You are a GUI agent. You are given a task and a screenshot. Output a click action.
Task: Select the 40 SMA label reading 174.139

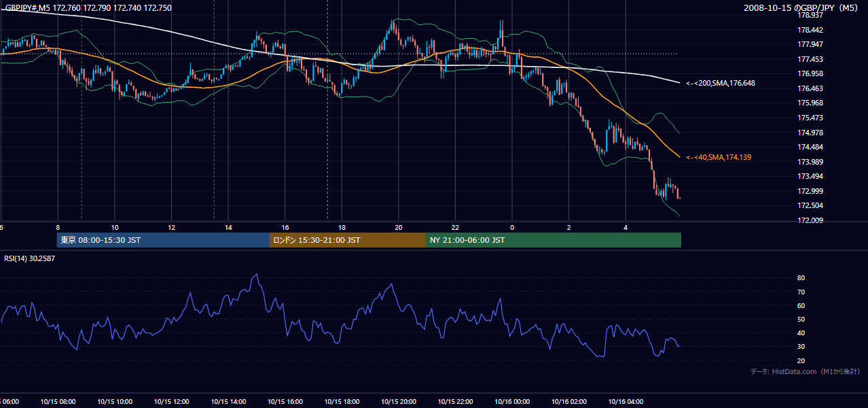719,157
